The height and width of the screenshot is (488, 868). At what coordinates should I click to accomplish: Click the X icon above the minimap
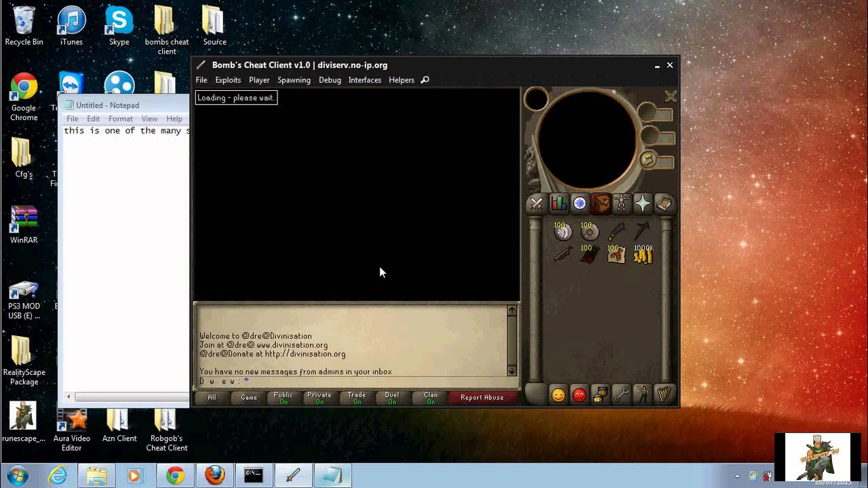coord(671,96)
